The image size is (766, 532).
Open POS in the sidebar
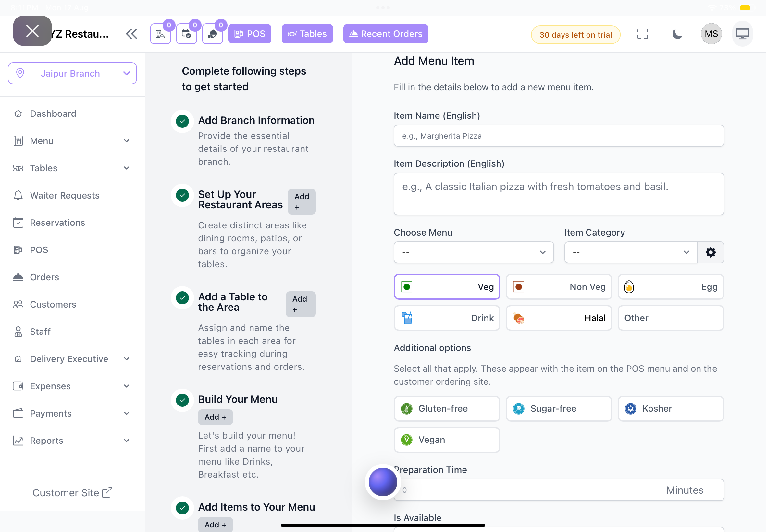[72, 250]
